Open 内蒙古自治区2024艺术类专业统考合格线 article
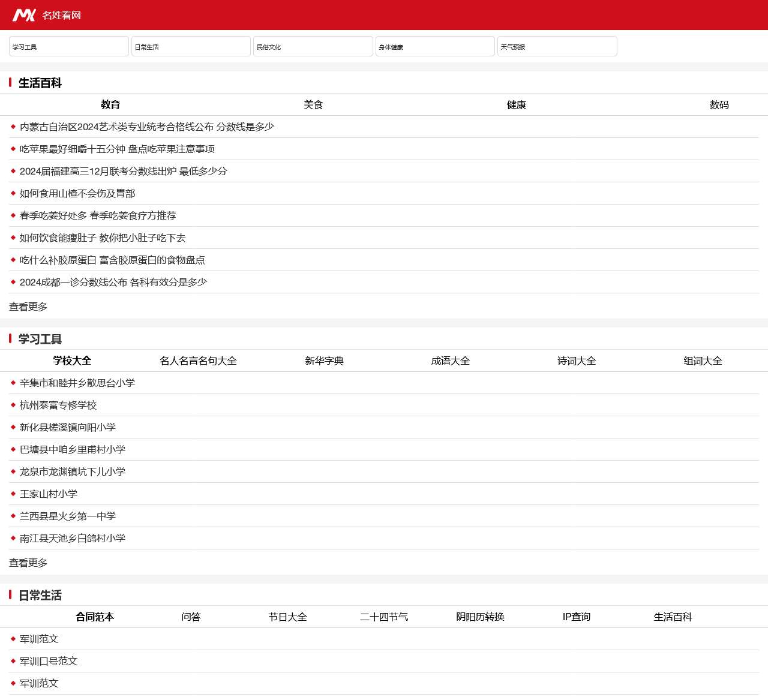Viewport: 768px width, 700px height. 147,127
